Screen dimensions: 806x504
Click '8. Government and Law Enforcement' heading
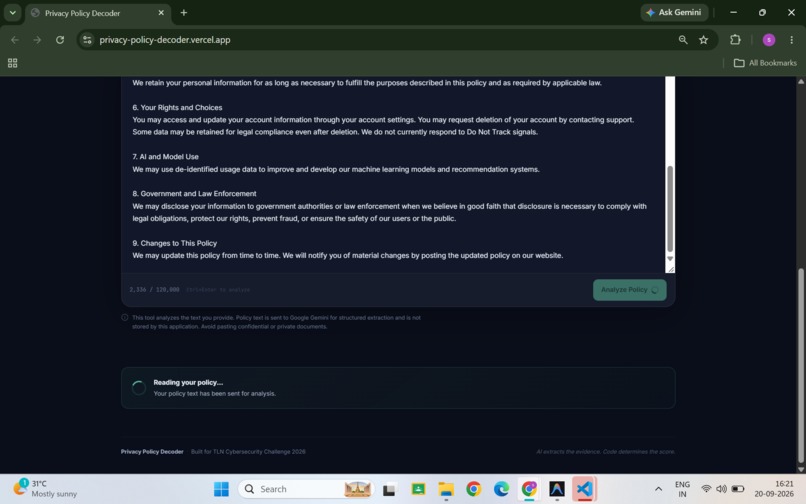tap(194, 193)
